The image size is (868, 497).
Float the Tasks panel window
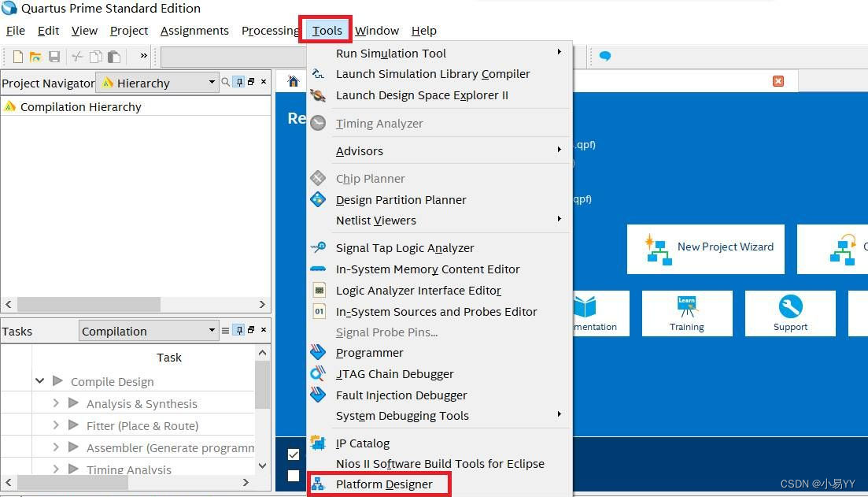click(x=251, y=330)
